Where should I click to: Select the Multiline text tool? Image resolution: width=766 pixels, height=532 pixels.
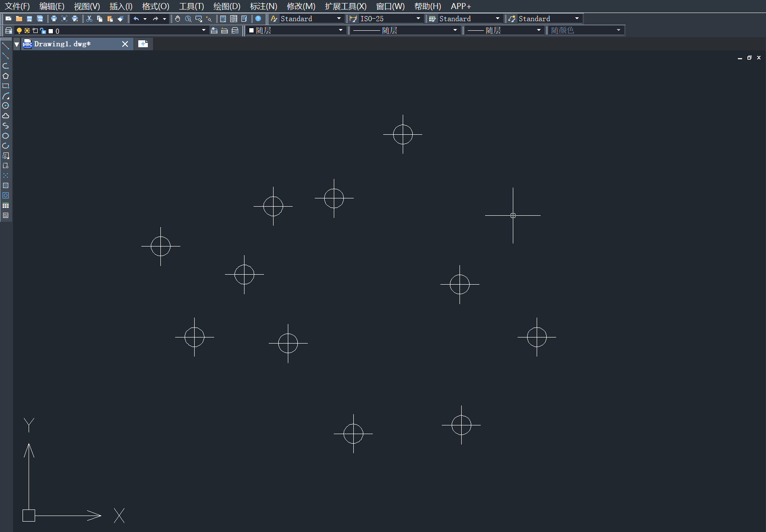6,215
